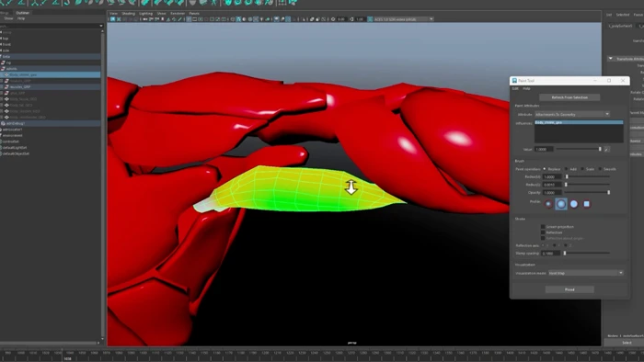Click the Radius(L) input field
This screenshot has height=362, width=644.
tap(552, 185)
